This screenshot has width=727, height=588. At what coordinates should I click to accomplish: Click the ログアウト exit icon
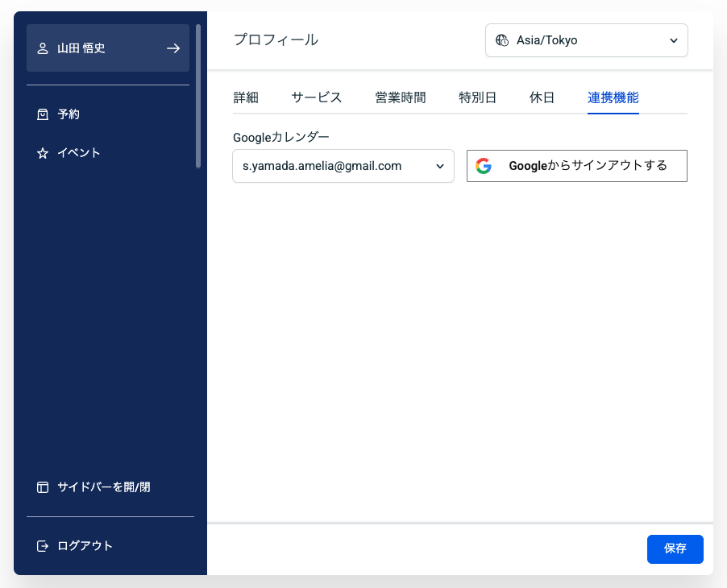coord(43,546)
